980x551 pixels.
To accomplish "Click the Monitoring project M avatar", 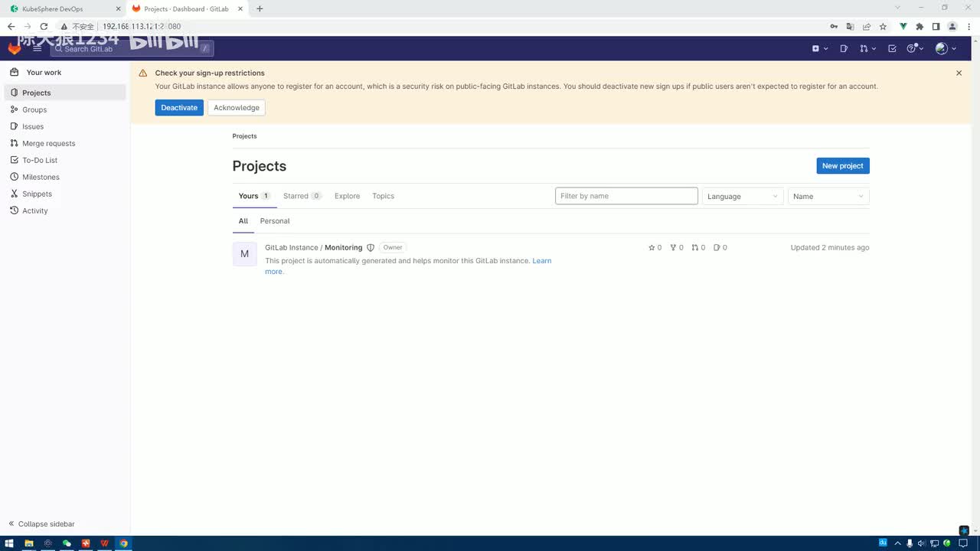I will point(245,254).
